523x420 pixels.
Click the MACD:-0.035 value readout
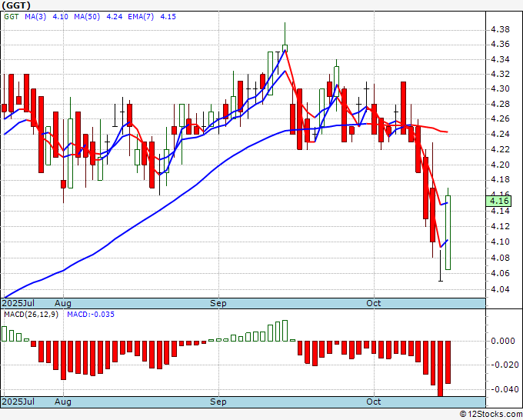[91, 315]
